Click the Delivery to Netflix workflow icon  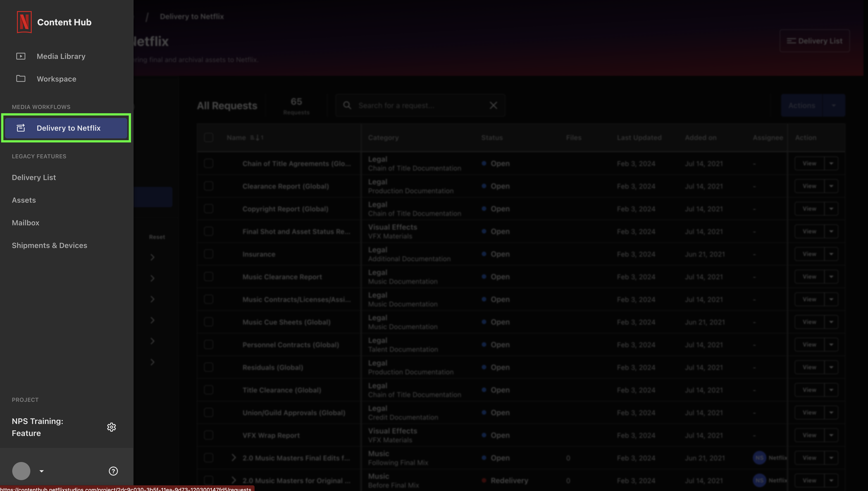click(x=21, y=128)
